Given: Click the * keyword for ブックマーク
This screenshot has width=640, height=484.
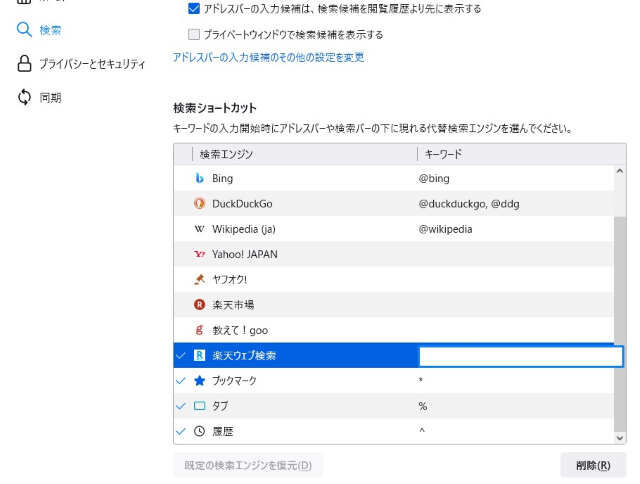Looking at the screenshot, I should pyautogui.click(x=421, y=380).
